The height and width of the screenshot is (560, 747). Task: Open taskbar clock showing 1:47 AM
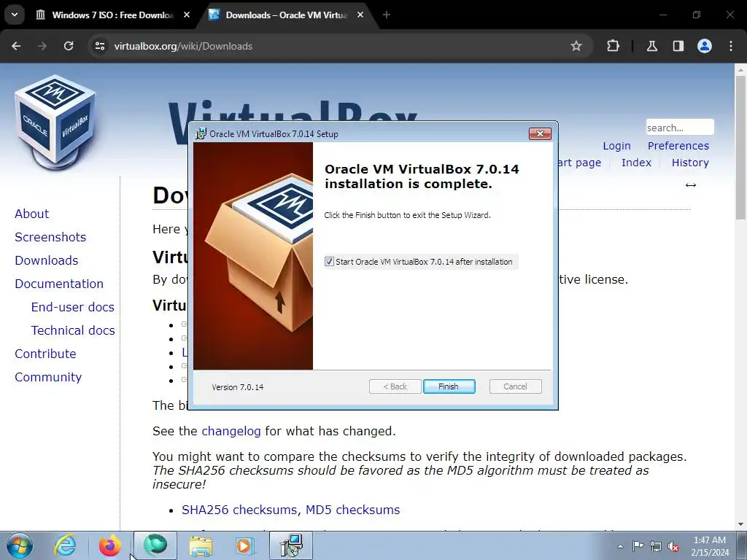click(710, 546)
